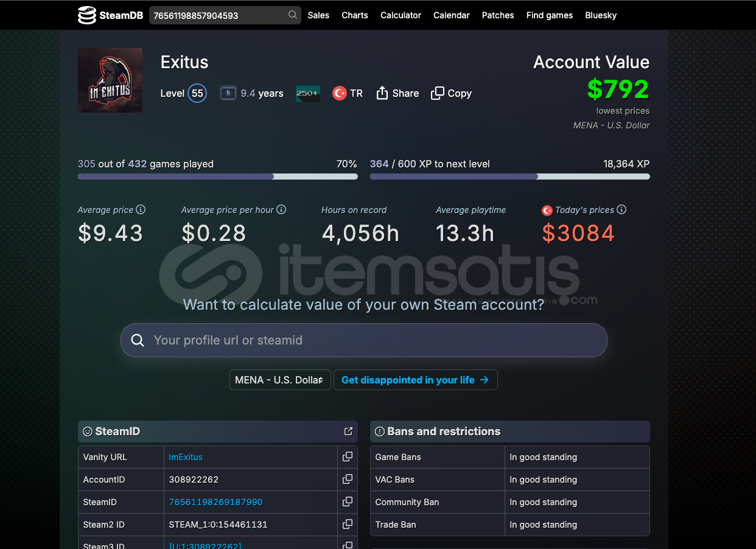Open the 76561198269187990 SteamID link

(216, 502)
